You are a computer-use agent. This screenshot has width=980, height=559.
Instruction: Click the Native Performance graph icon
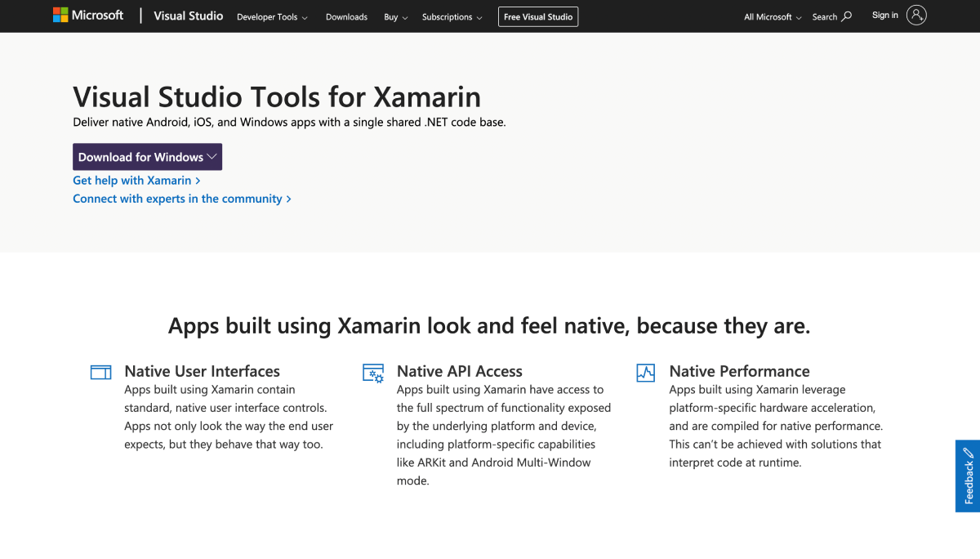645,372
